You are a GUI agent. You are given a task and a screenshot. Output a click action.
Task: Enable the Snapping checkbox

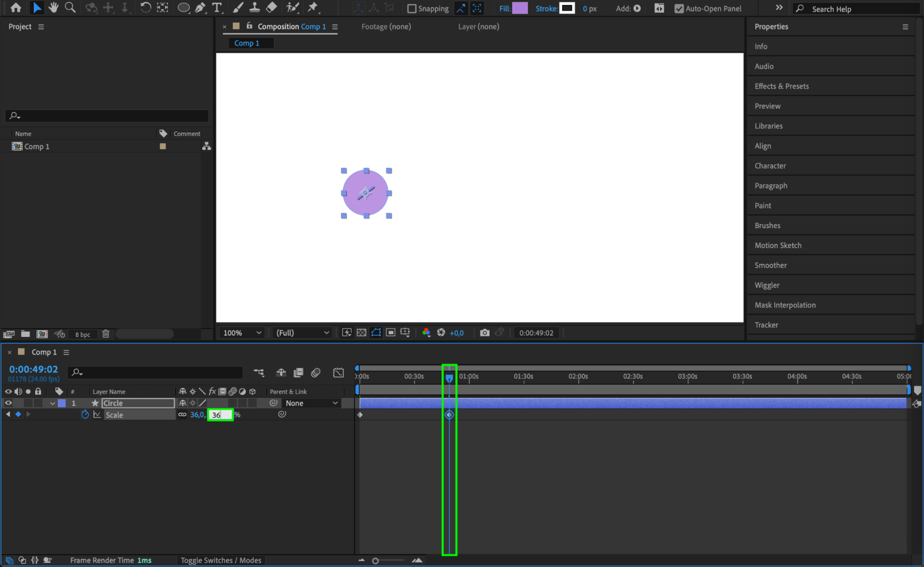coord(411,8)
